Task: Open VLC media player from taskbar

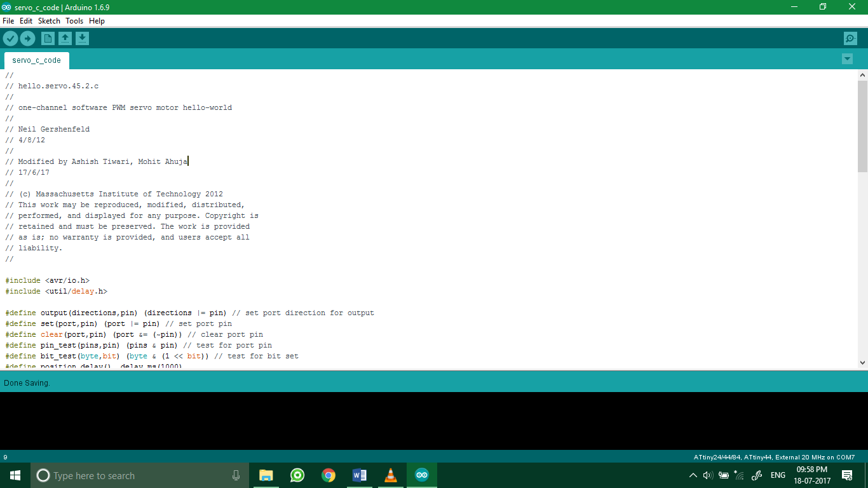Action: pyautogui.click(x=391, y=475)
